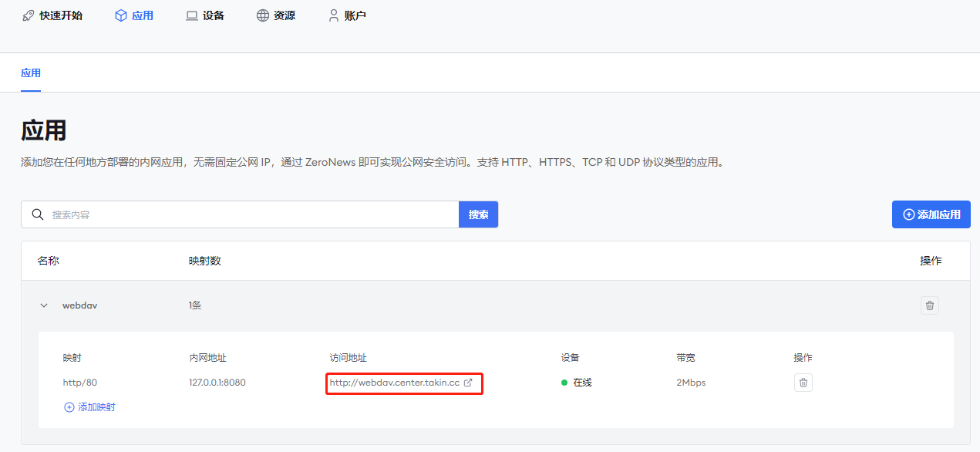Screen dimensions: 980x452
Task: Click the magnifier icon in search box
Action: pyautogui.click(x=37, y=214)
